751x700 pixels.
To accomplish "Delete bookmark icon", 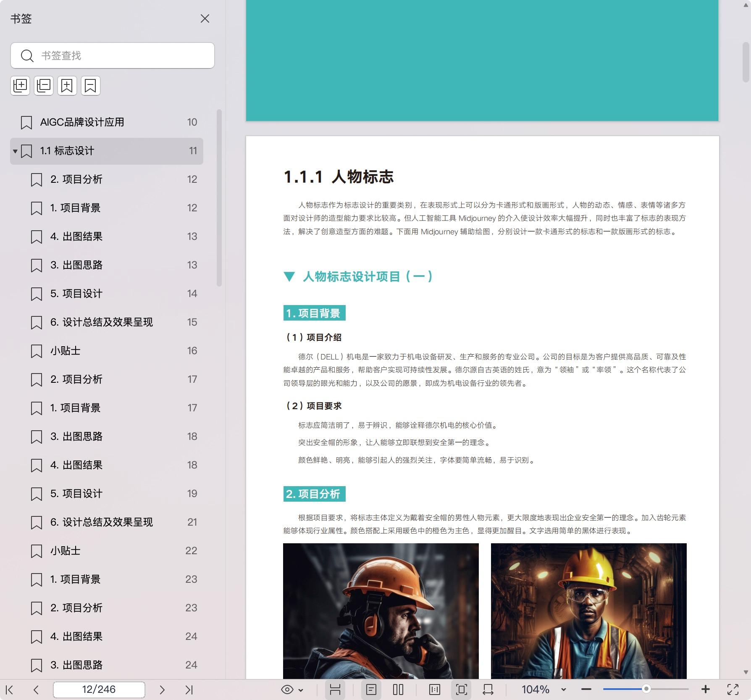I will [90, 86].
